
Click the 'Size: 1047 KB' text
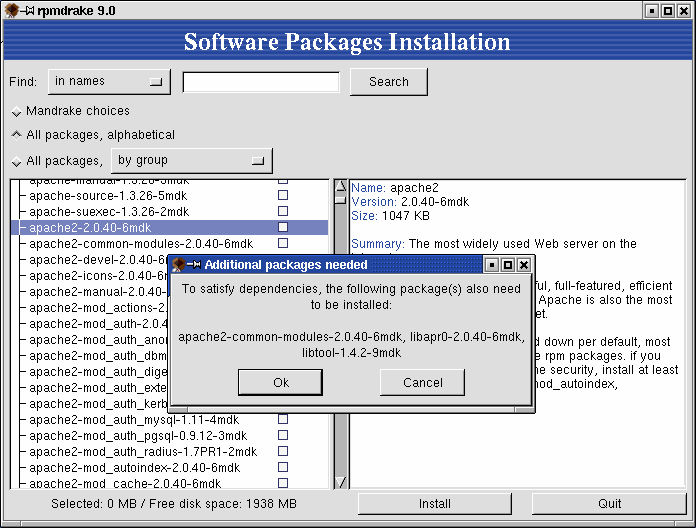coord(390,216)
